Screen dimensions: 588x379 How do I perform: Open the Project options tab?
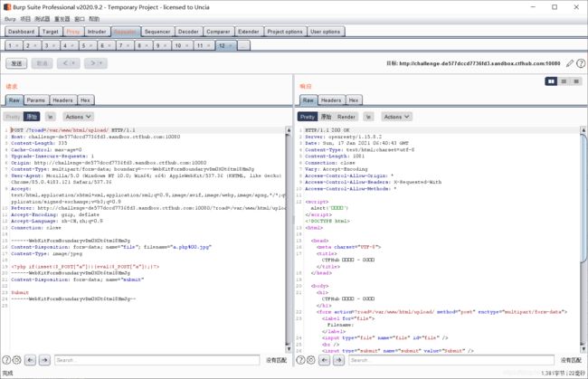(285, 32)
